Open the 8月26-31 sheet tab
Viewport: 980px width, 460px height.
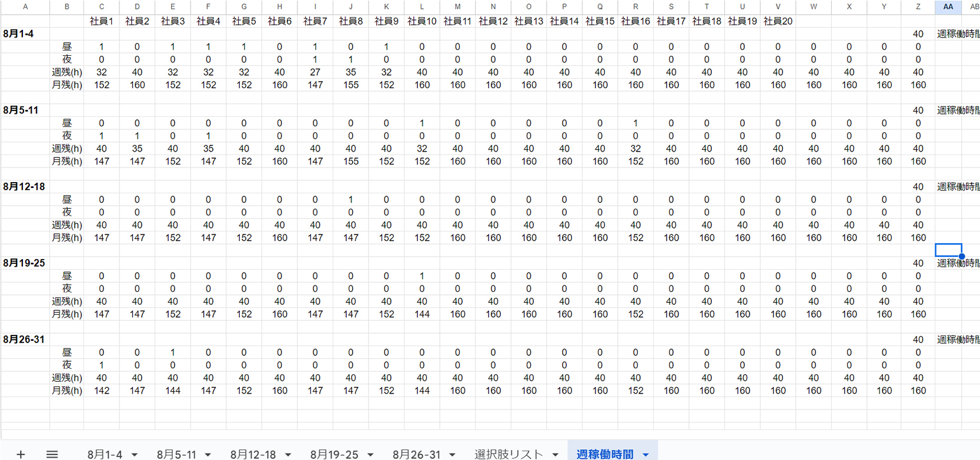(x=416, y=454)
